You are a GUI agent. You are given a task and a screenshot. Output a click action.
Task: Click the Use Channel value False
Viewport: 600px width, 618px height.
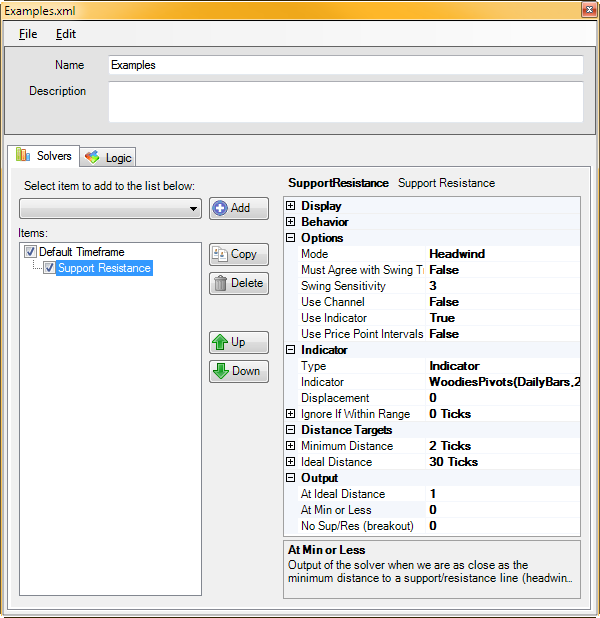(444, 302)
